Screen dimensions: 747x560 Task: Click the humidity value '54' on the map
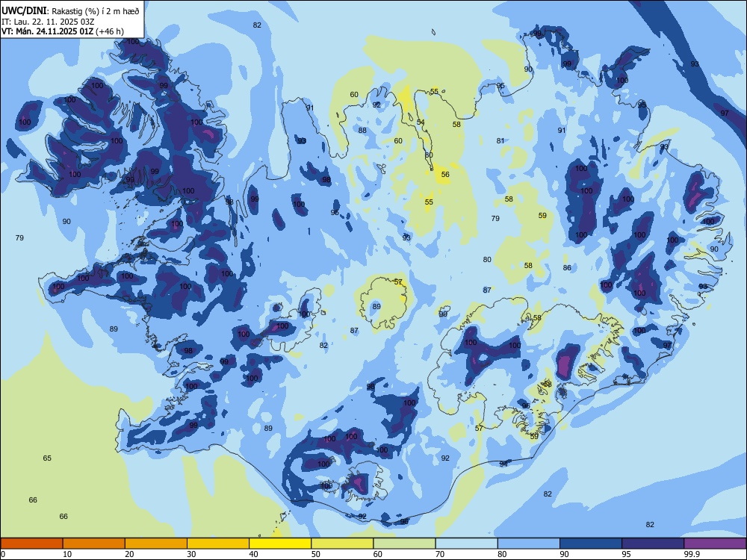pos(421,122)
